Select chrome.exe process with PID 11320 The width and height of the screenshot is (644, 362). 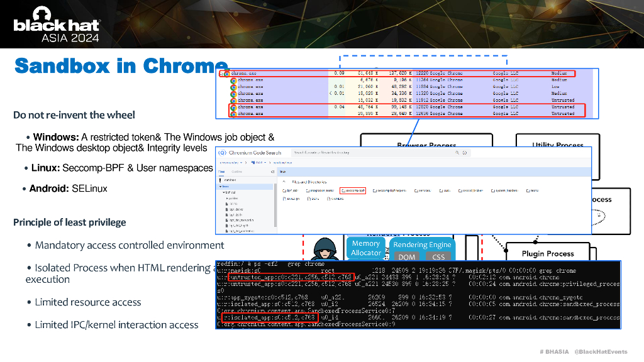pos(411,93)
